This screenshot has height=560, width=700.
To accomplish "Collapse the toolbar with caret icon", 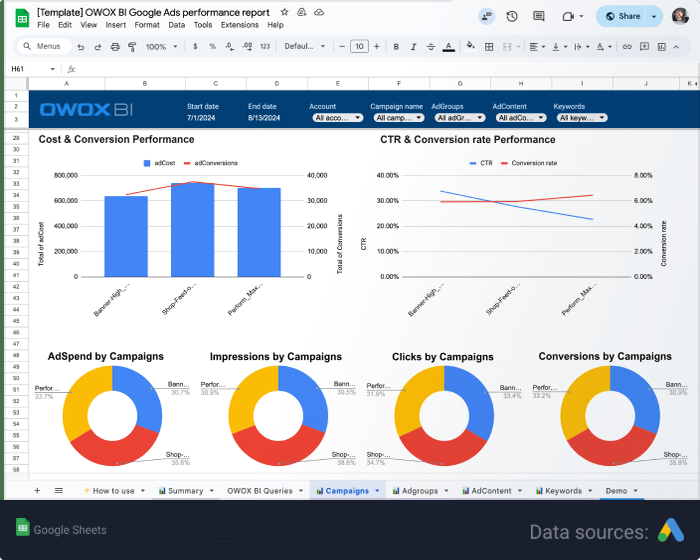I will (676, 46).
